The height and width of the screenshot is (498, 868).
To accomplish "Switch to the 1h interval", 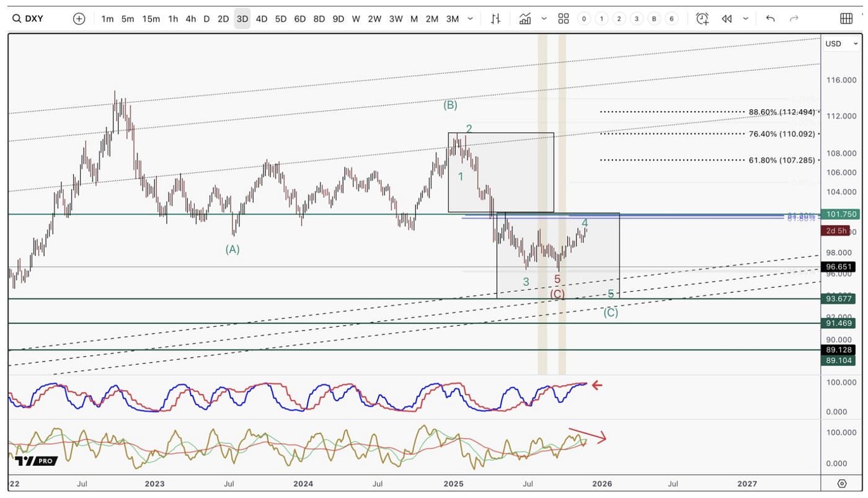I will [174, 19].
